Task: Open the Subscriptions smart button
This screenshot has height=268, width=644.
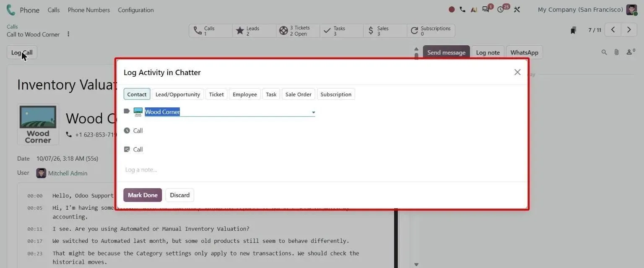Action: (x=431, y=31)
